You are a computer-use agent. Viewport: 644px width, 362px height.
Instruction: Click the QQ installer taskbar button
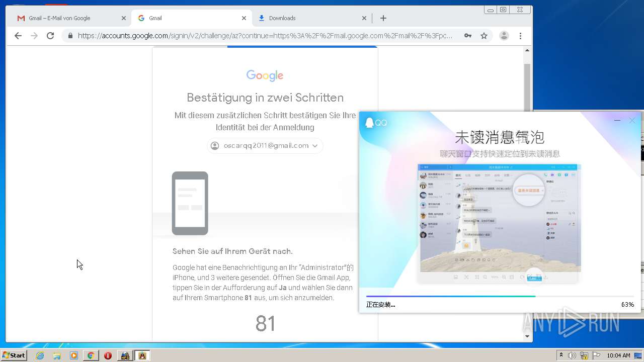[x=142, y=355]
